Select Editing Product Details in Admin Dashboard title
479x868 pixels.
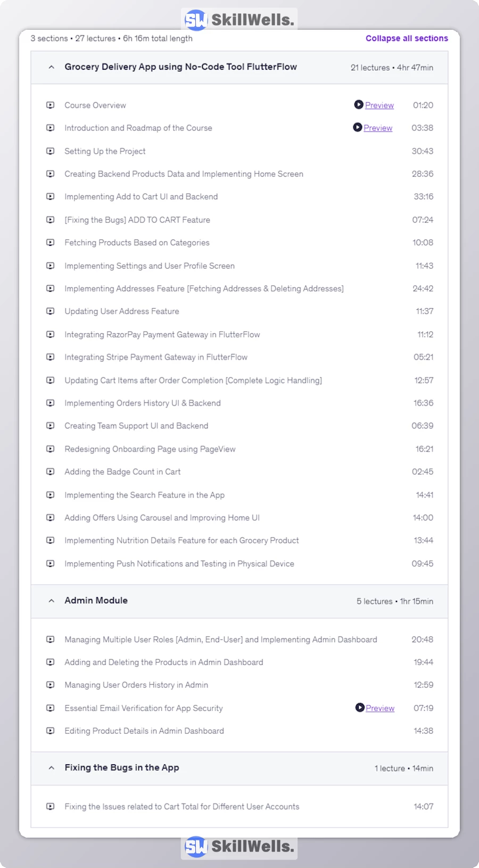144,731
